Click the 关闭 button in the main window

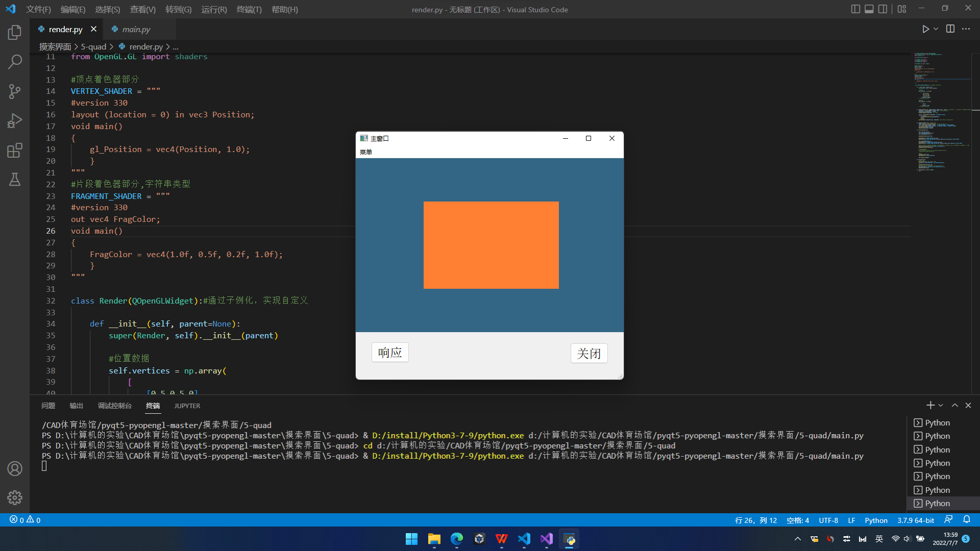[x=589, y=354]
